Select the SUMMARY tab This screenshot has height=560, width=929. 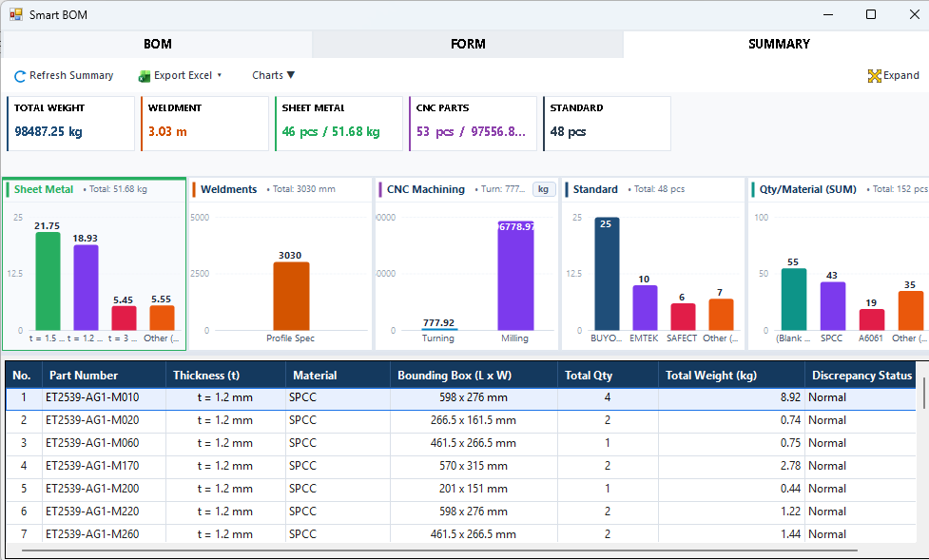tap(779, 44)
